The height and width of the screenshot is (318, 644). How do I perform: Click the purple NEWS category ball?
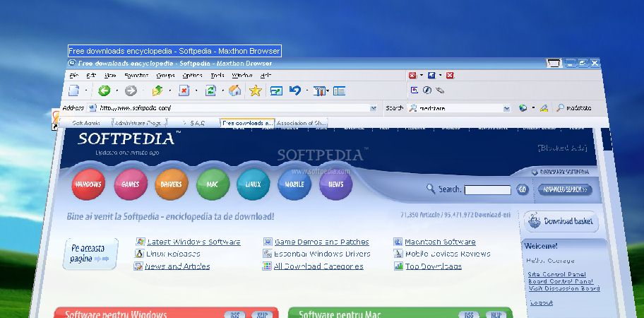[335, 184]
